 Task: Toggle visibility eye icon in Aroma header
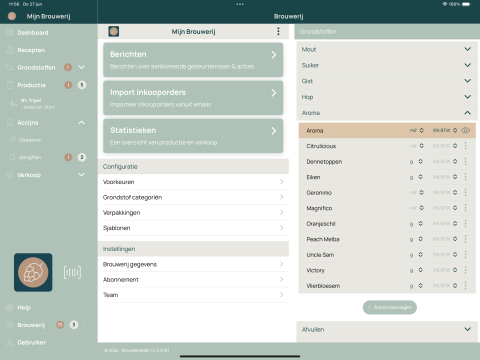tap(465, 130)
